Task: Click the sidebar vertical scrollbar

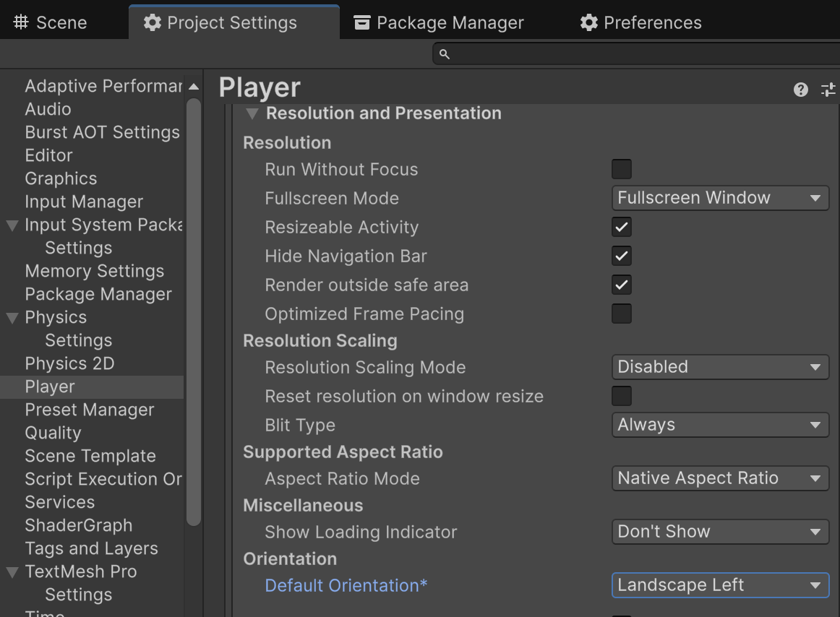Action: click(193, 311)
